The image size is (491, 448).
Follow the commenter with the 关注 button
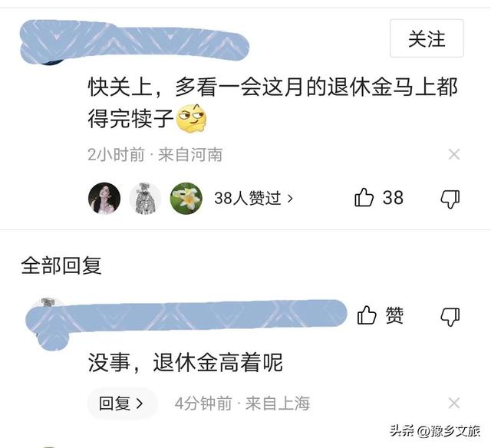(427, 38)
